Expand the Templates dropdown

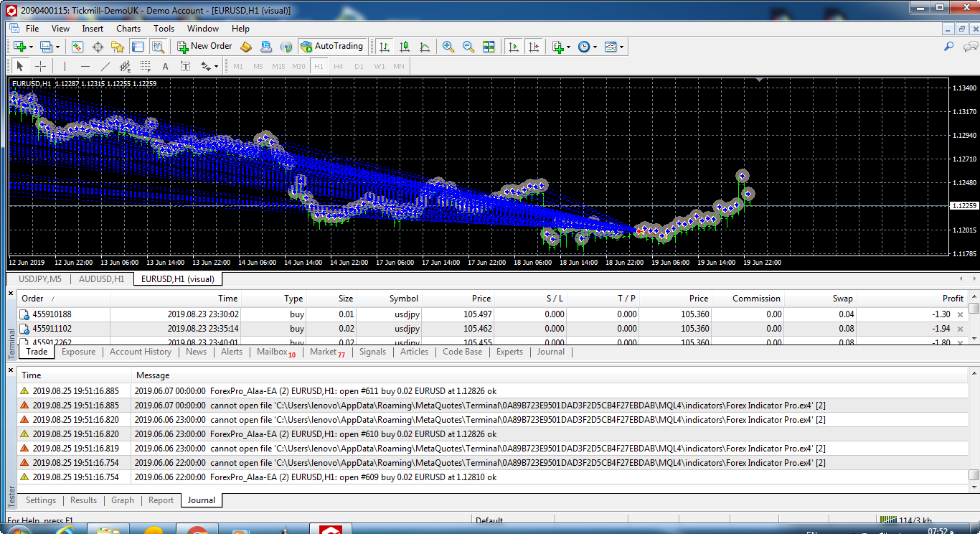[621, 47]
